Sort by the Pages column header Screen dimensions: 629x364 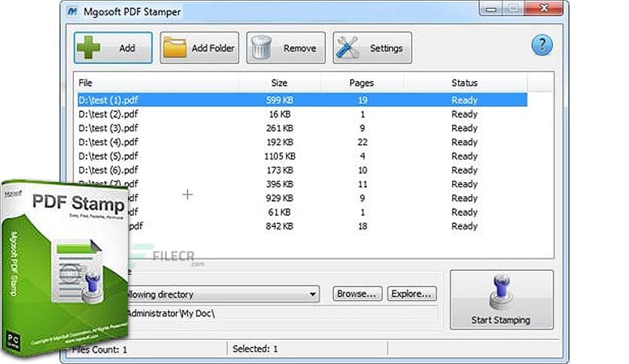tap(361, 83)
